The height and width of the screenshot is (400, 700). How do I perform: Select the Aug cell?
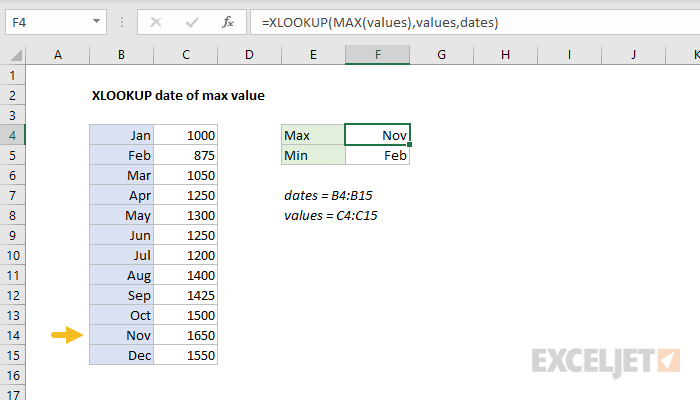pyautogui.click(x=121, y=275)
